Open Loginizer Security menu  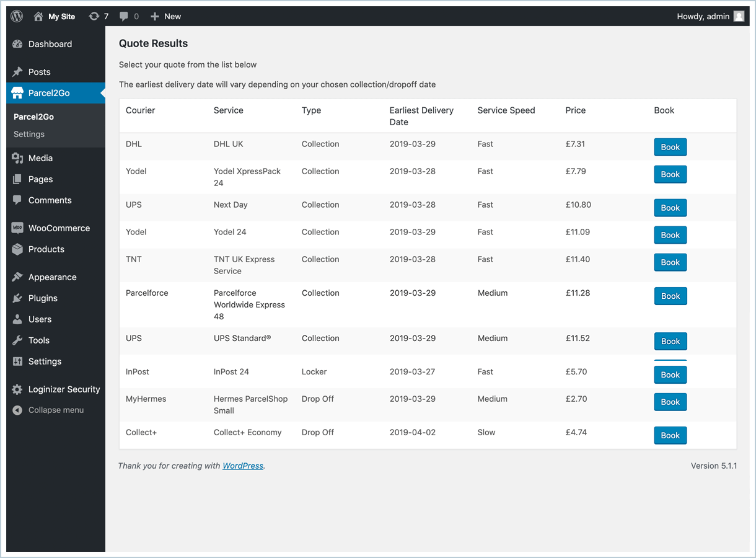click(64, 389)
